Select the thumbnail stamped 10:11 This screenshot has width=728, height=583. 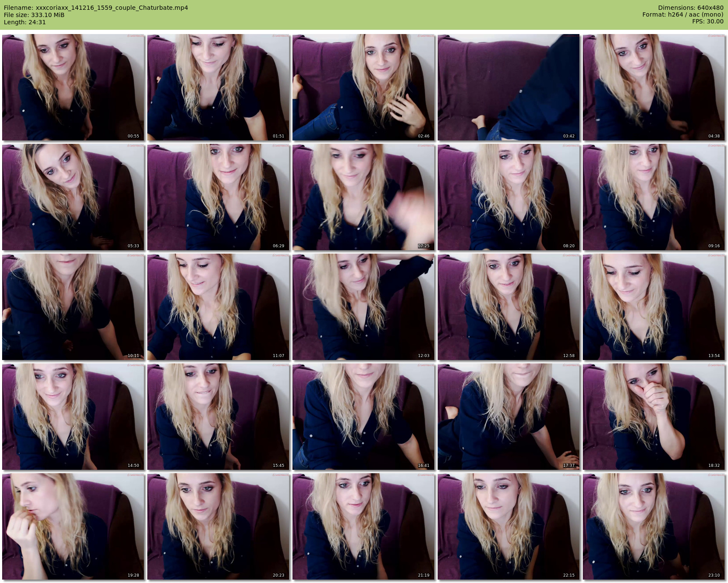point(73,307)
